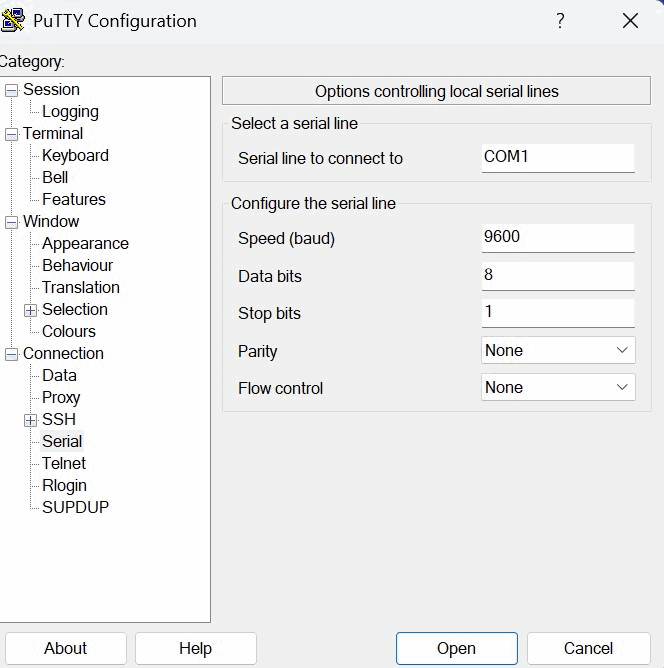
Task: Open the Bell settings category
Action: (x=55, y=178)
